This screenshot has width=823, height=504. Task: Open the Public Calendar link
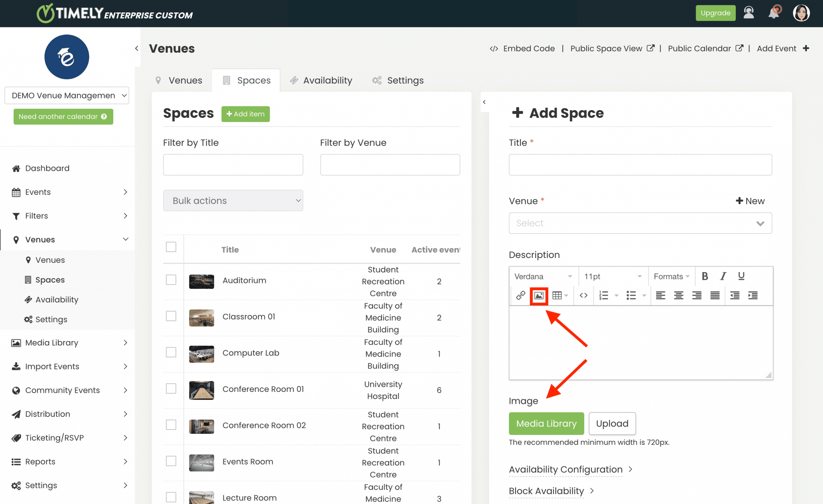click(x=700, y=48)
